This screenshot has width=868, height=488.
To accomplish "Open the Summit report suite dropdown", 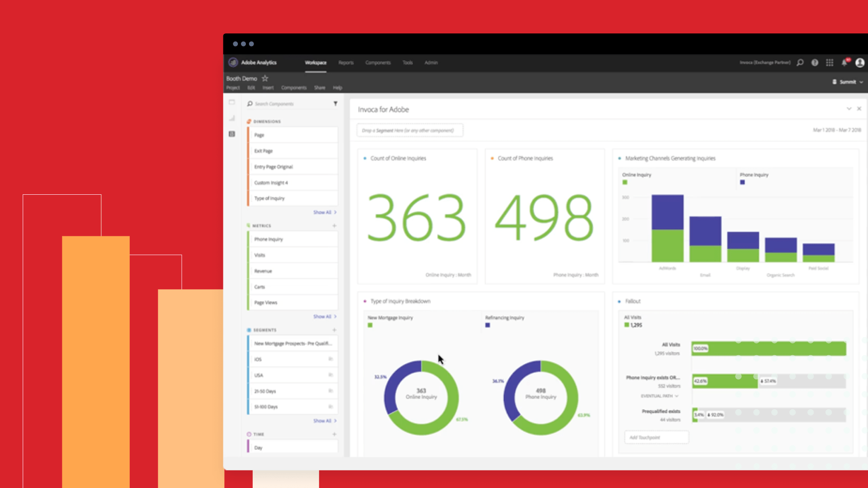I will click(848, 82).
